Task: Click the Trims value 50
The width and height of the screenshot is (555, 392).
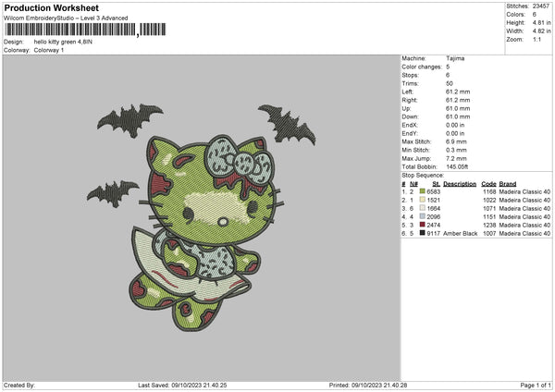Action: pyautogui.click(x=450, y=83)
